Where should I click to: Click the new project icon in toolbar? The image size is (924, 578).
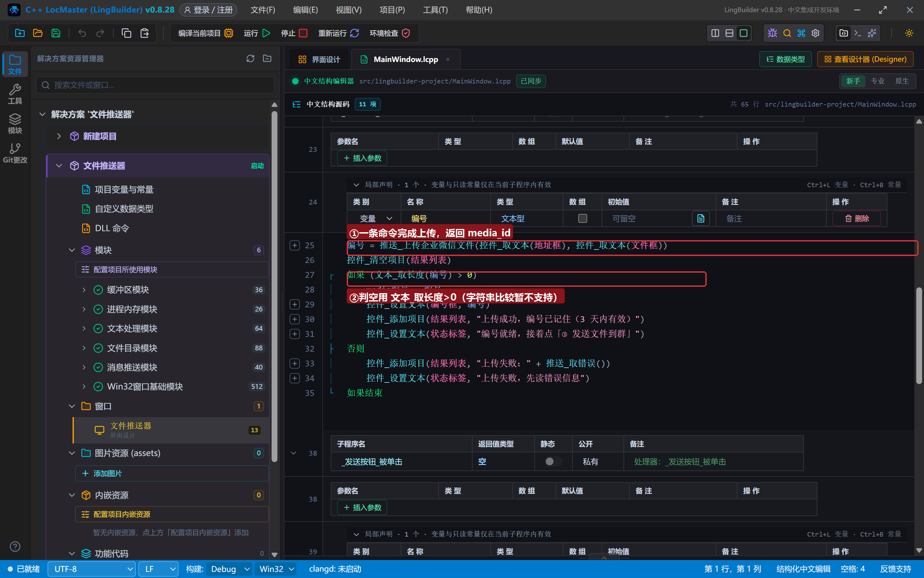(x=20, y=33)
